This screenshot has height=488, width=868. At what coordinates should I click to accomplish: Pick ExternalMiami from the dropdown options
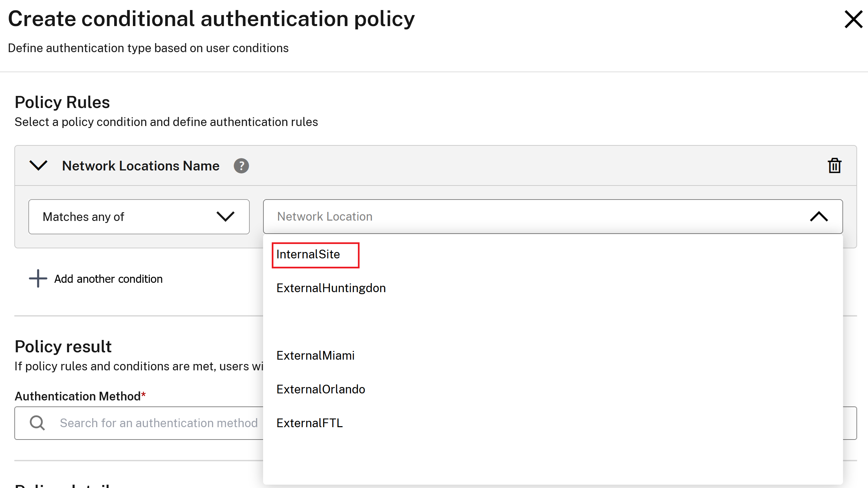point(315,356)
